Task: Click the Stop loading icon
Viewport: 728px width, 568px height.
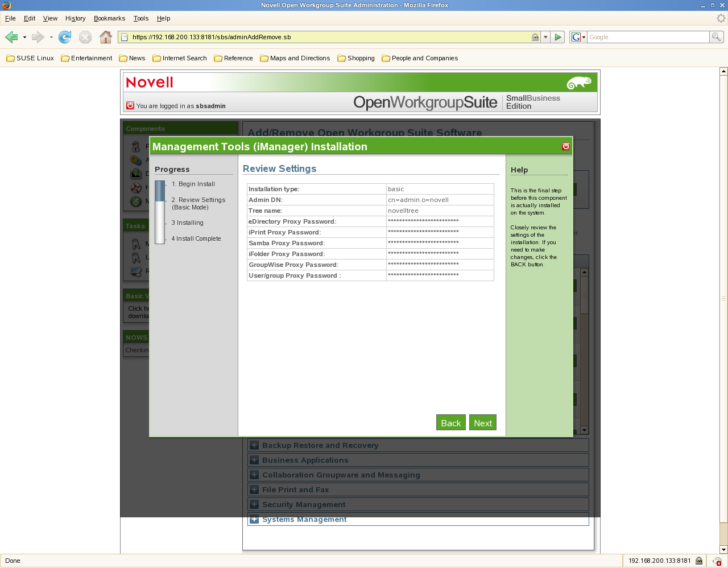Action: (85, 37)
